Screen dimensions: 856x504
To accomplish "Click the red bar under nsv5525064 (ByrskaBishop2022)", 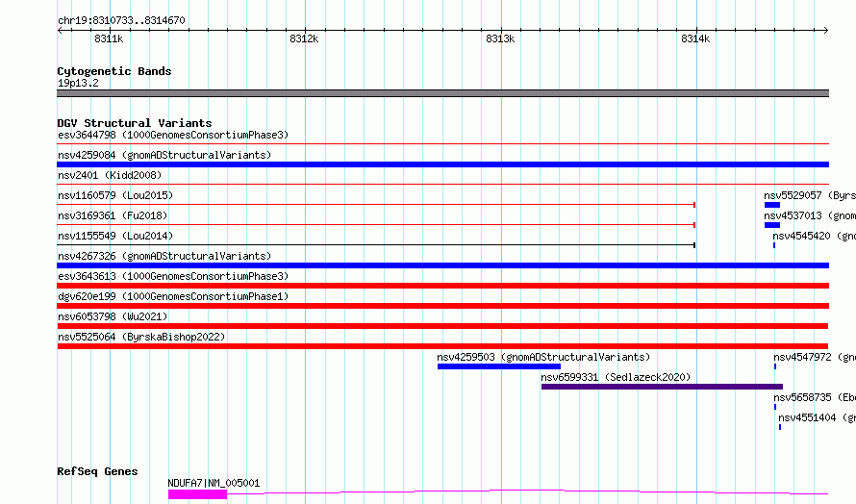I will pos(442,346).
